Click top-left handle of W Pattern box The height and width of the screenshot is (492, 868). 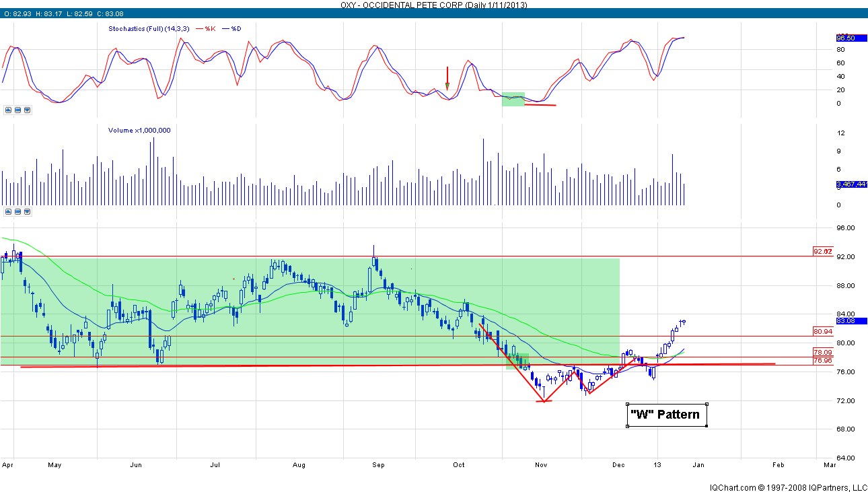[x=628, y=404]
